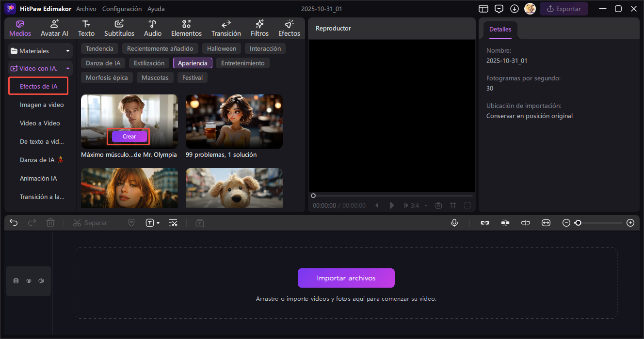Open the Configuración menu
This screenshot has height=339, width=644.
122,9
